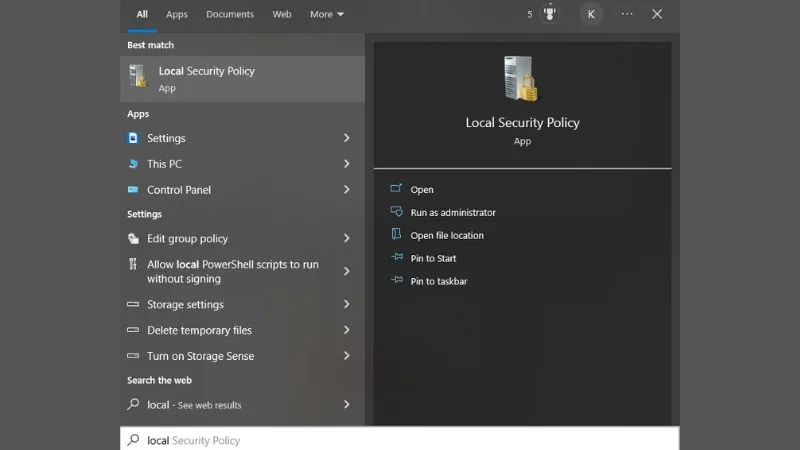Expand 'local' web results arrow
The height and width of the screenshot is (450, 800).
point(346,404)
